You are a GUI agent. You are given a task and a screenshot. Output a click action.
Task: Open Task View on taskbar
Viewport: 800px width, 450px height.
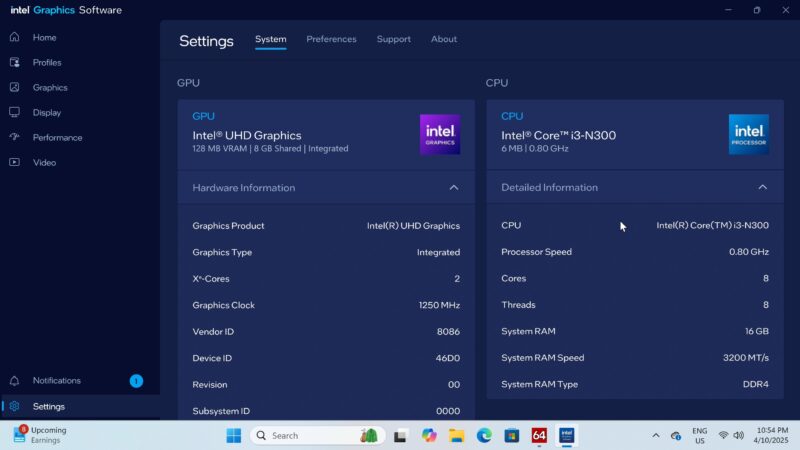tap(400, 436)
